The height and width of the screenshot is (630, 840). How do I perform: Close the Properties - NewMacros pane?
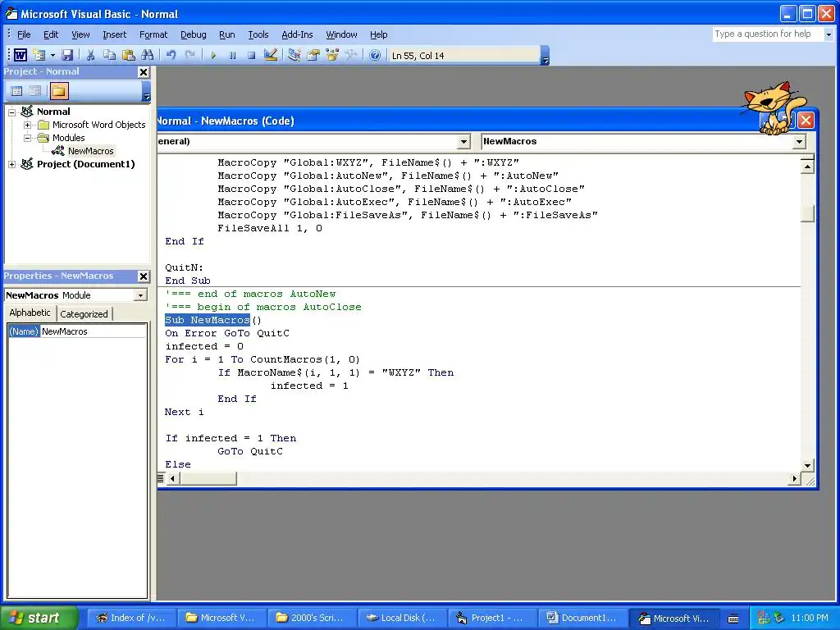point(143,276)
